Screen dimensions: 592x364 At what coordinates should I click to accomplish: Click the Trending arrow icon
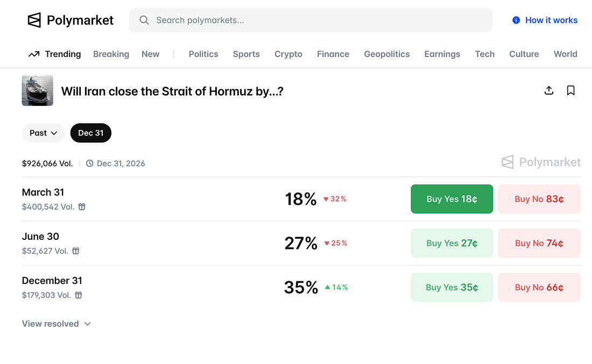[x=34, y=54]
